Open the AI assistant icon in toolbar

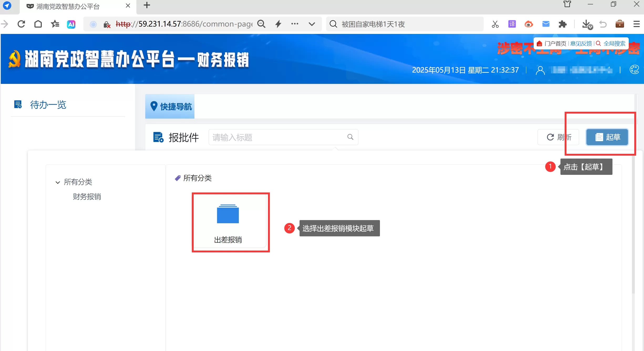71,24
